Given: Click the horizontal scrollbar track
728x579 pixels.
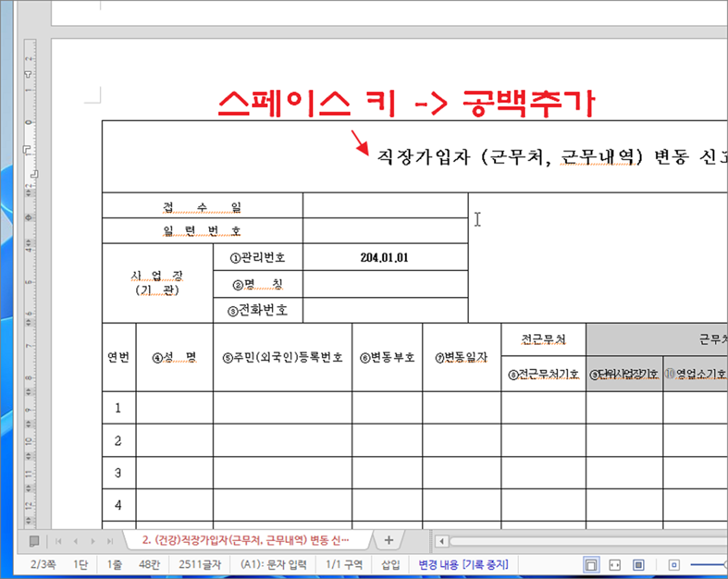Looking at the screenshot, I should point(588,541).
